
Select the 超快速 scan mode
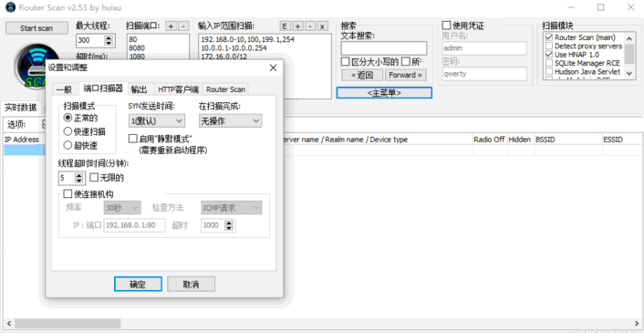click(x=80, y=145)
